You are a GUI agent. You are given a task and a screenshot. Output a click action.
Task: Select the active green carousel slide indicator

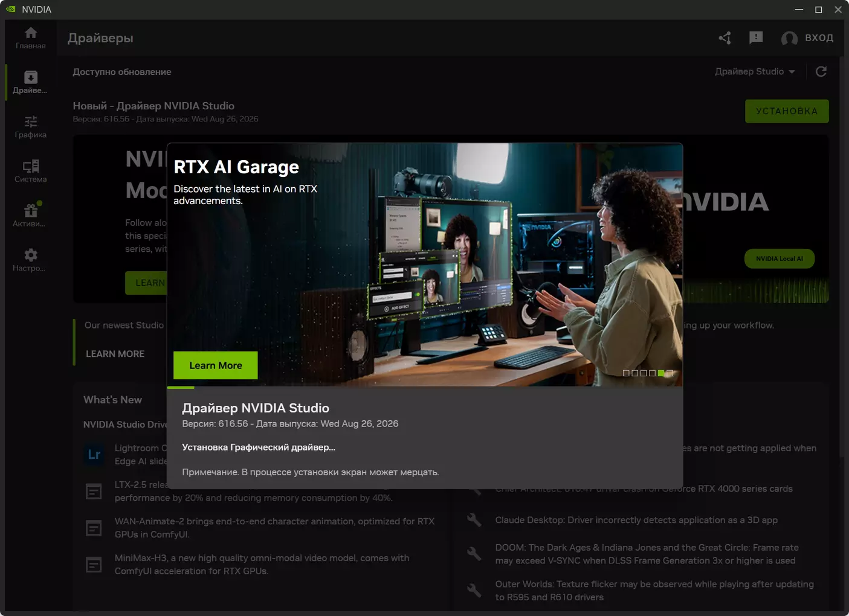click(661, 373)
